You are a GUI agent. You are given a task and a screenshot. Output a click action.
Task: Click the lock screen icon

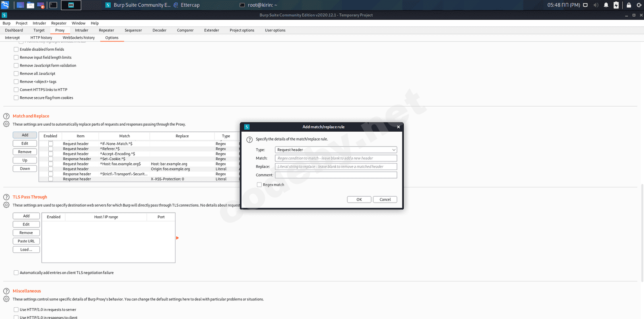pos(629,5)
